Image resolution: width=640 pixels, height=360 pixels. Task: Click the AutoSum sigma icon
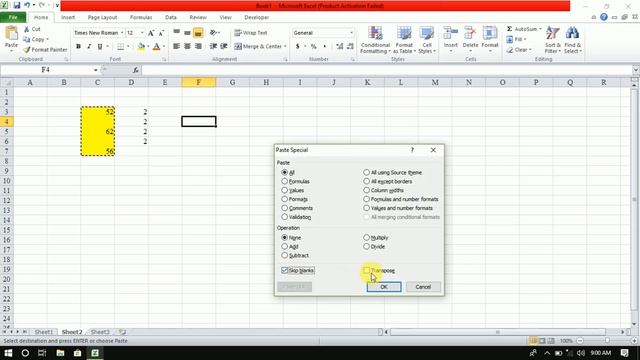pos(509,29)
